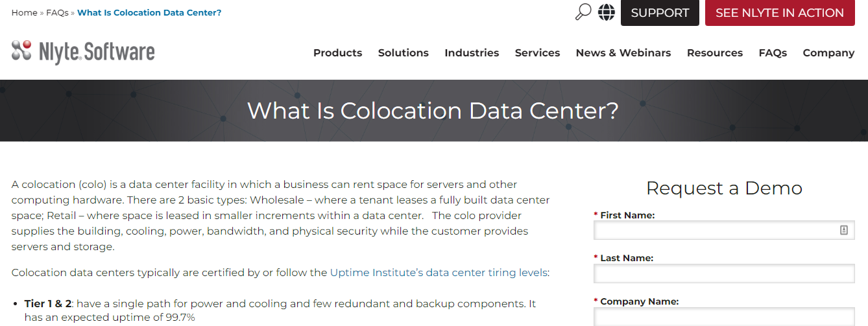Follow the Home breadcrumb link
This screenshot has width=868, height=326.
[x=24, y=13]
